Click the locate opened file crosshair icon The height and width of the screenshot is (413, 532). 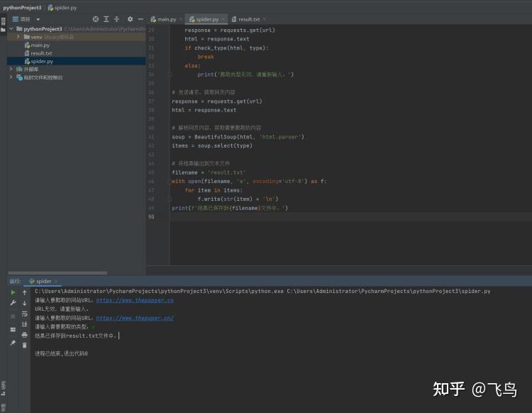96,19
